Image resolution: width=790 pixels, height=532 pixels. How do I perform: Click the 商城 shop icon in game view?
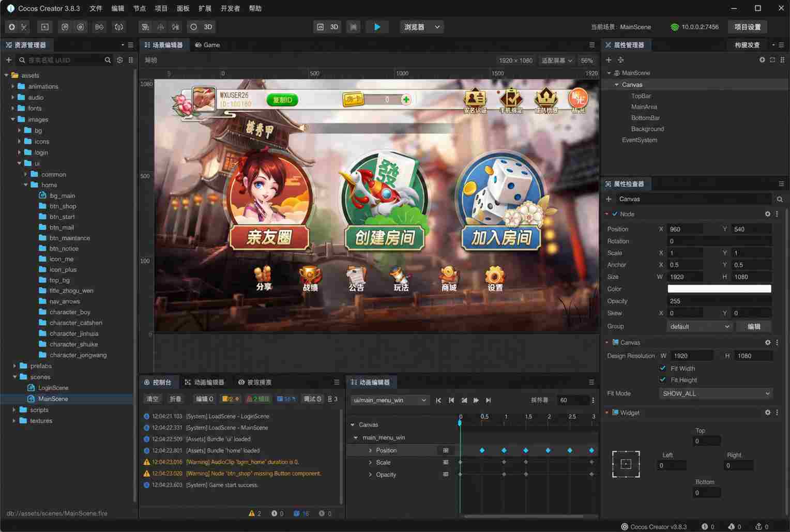[449, 278]
